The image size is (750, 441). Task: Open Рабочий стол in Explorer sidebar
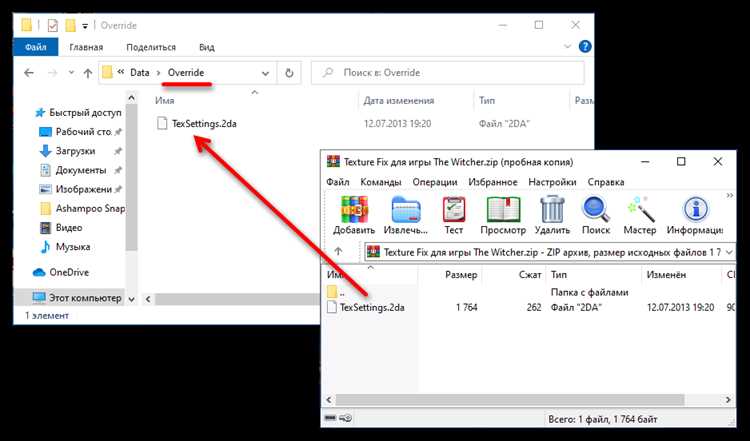click(79, 132)
